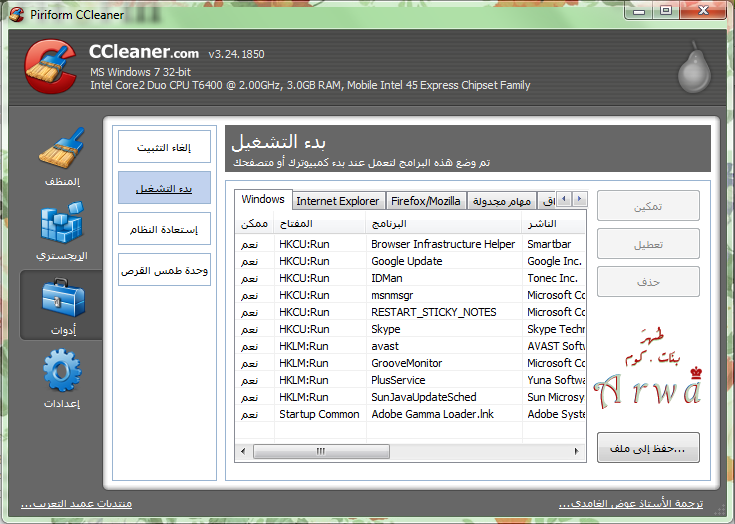The height and width of the screenshot is (524, 735).
Task: Switch to the Firefox/Mozilla tab
Action: pyautogui.click(x=426, y=201)
